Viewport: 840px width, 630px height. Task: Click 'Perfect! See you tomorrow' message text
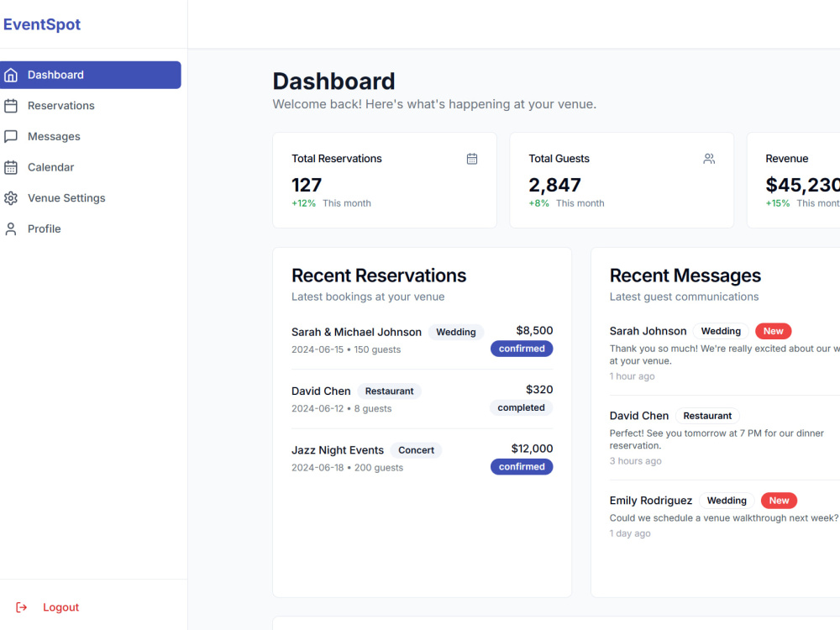pyautogui.click(x=717, y=439)
